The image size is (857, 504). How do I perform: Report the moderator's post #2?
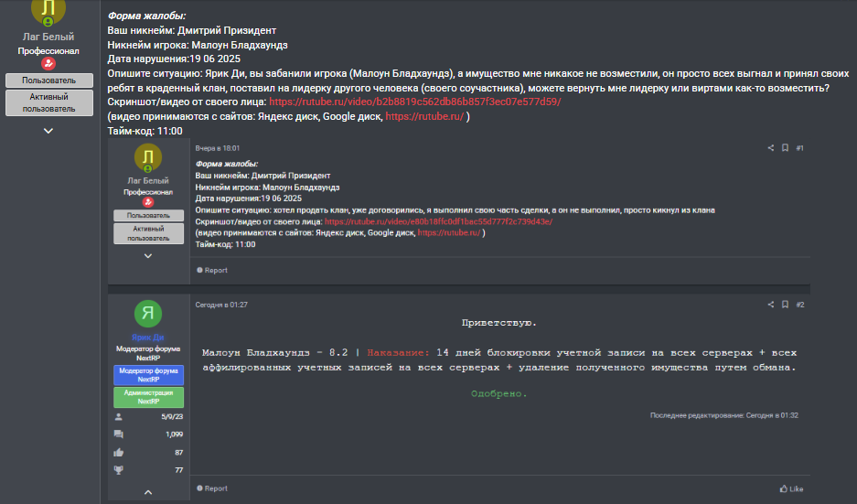pos(212,488)
